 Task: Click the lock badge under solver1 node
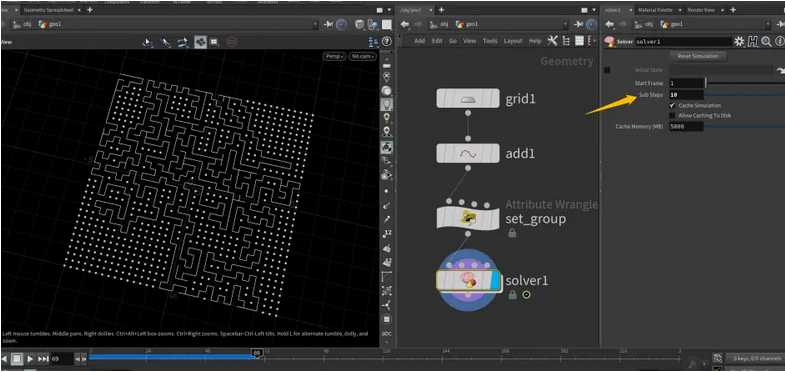point(512,295)
